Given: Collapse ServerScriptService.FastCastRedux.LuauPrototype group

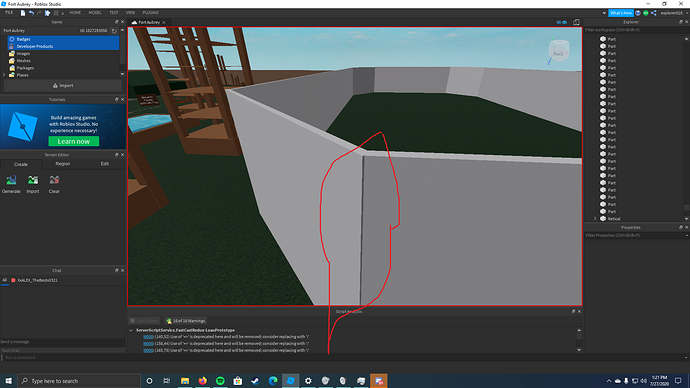Looking at the screenshot, I should [x=131, y=330].
